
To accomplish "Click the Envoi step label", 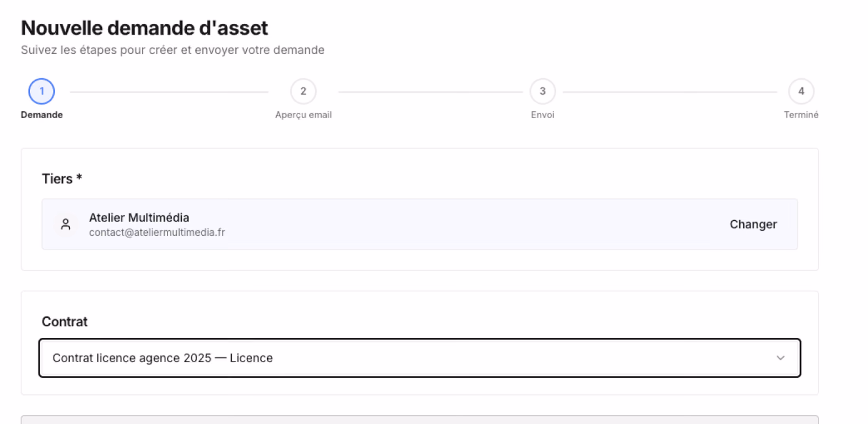I will [x=542, y=115].
